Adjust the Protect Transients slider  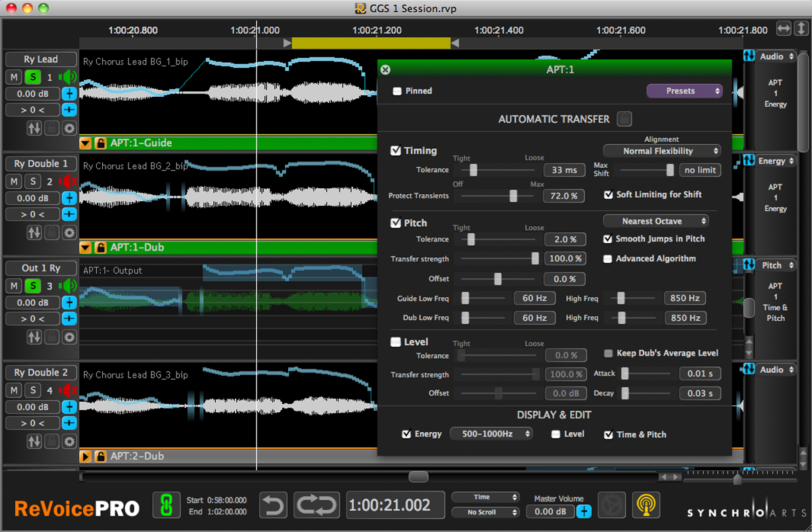513,196
